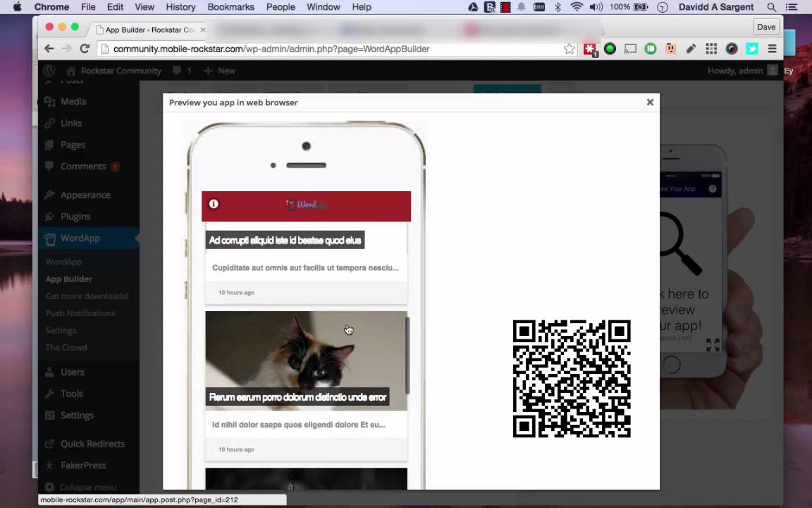812x508 pixels.
Task: Open the cat photo post card
Action: click(x=306, y=361)
